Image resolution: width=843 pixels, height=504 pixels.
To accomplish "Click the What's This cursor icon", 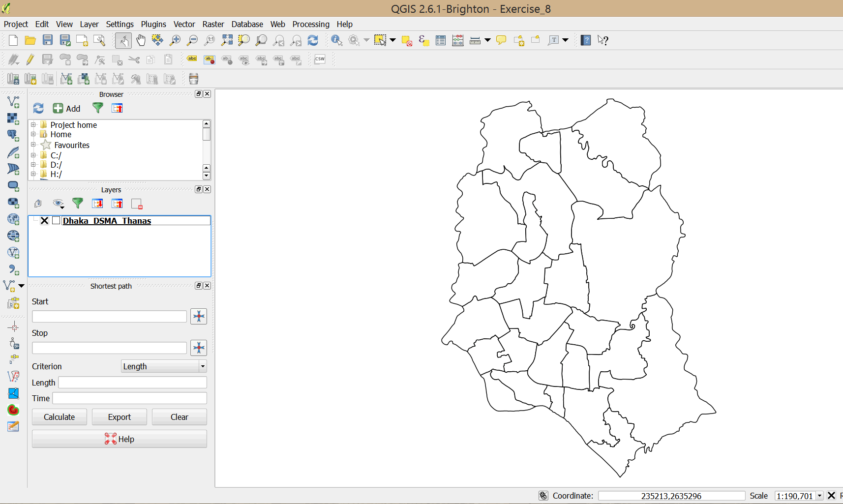I will [603, 40].
